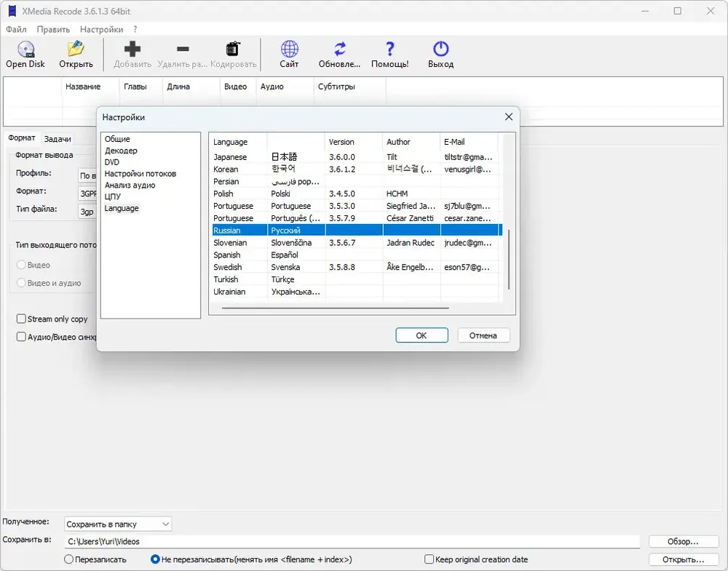Click the Открыть folder icon in toolbar
Image resolution: width=728 pixels, height=571 pixels.
76,49
